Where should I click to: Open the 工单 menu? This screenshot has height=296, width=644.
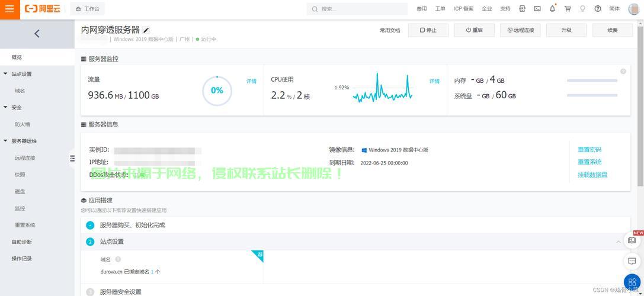tap(440, 9)
